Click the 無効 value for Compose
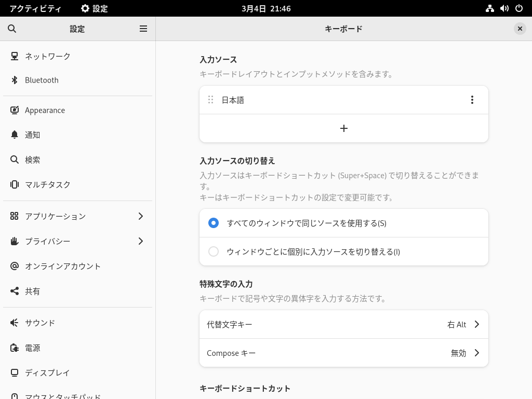The width and height of the screenshot is (532, 399). [x=458, y=353]
